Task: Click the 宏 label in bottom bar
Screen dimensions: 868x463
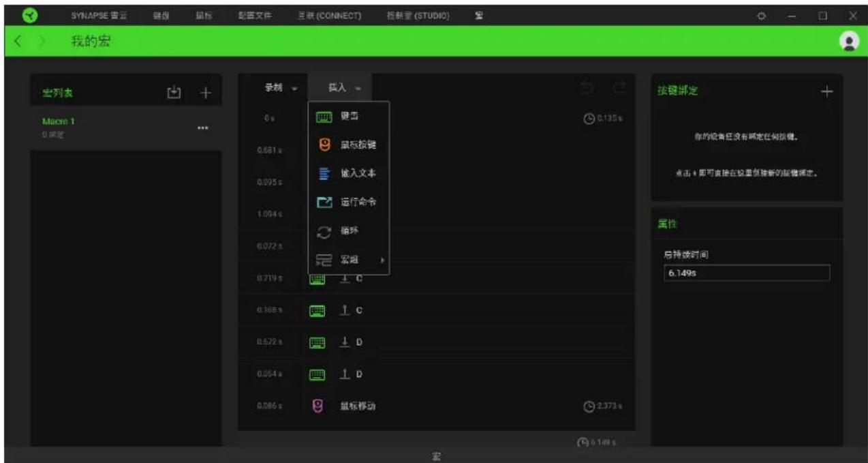Action: point(436,454)
